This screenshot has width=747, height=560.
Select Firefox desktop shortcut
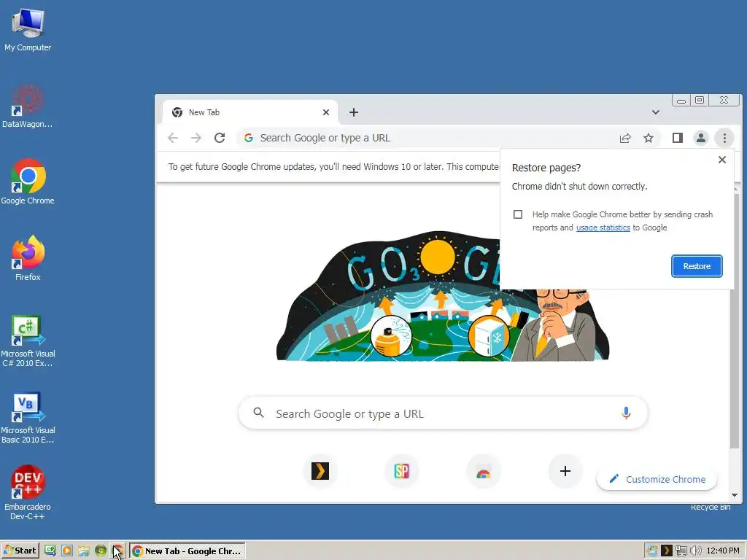tap(28, 259)
